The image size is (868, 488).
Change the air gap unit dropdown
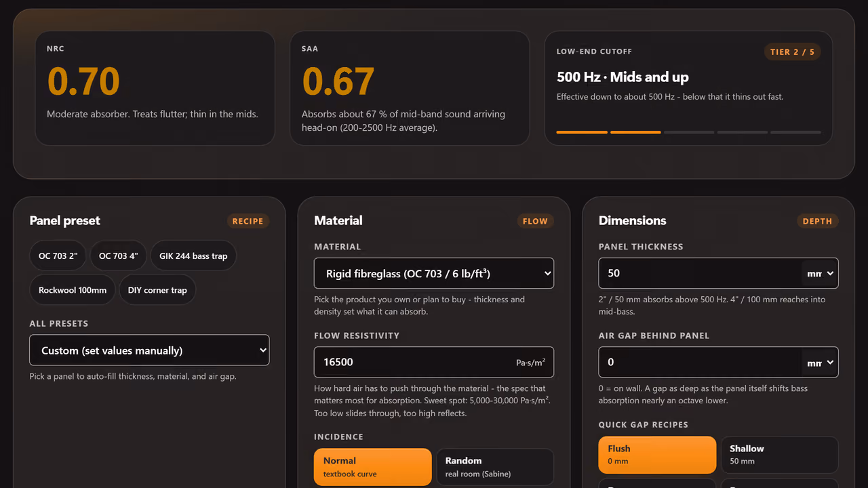click(820, 362)
